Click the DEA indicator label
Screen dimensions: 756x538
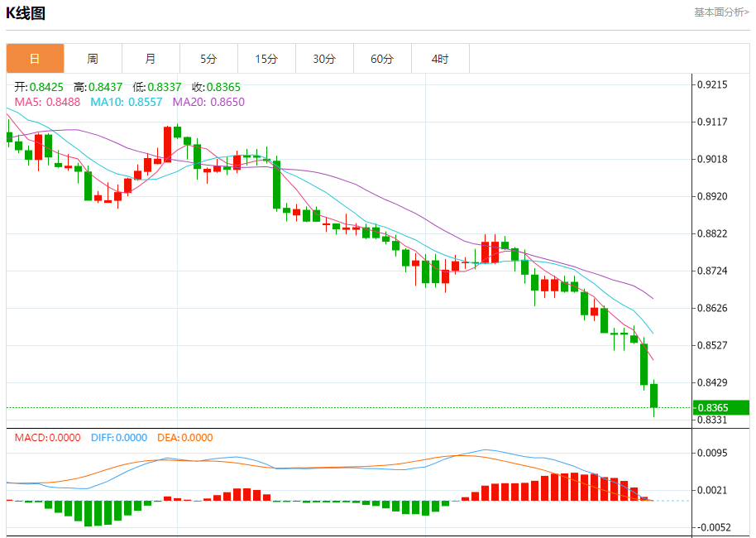[x=185, y=438]
